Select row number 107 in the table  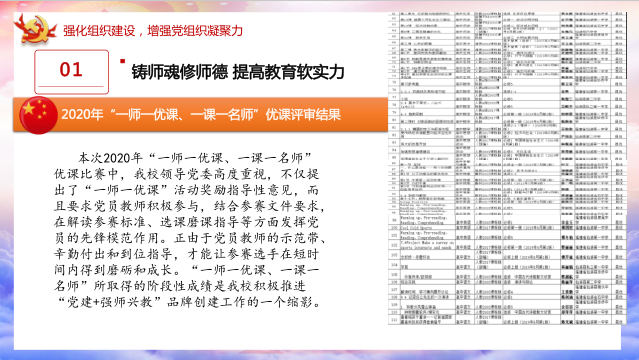point(394,289)
